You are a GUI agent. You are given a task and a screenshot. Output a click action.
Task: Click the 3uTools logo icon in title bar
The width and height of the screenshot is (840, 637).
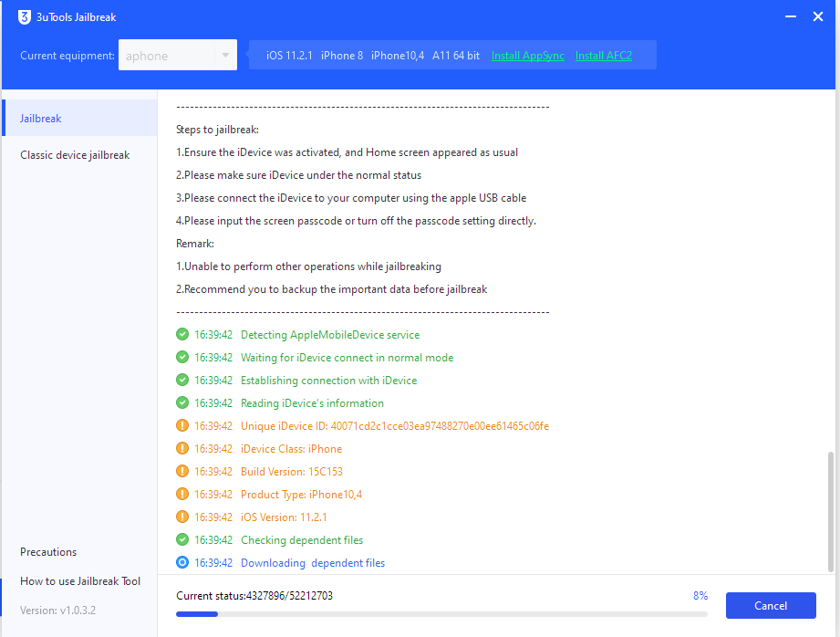pyautogui.click(x=25, y=16)
